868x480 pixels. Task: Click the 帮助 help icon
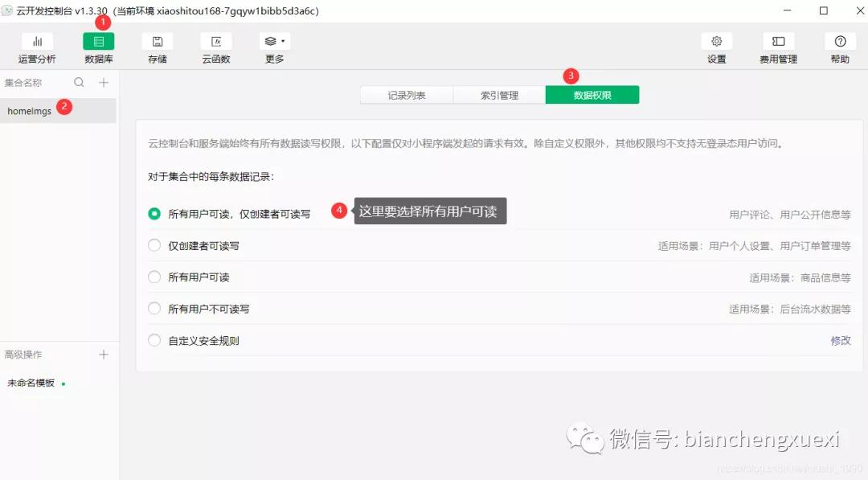839,48
